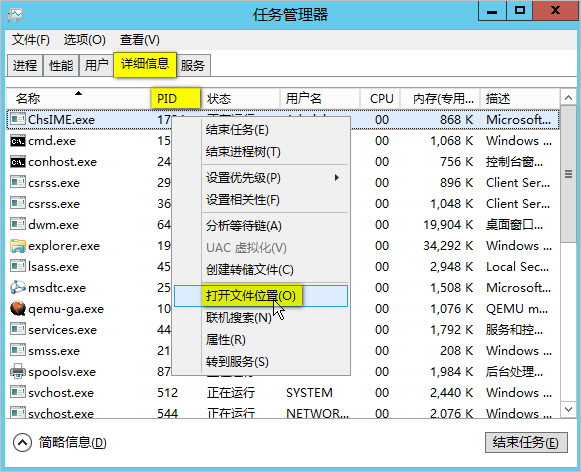Click the qemu-ga.exe icon
The image size is (581, 472).
(x=18, y=309)
